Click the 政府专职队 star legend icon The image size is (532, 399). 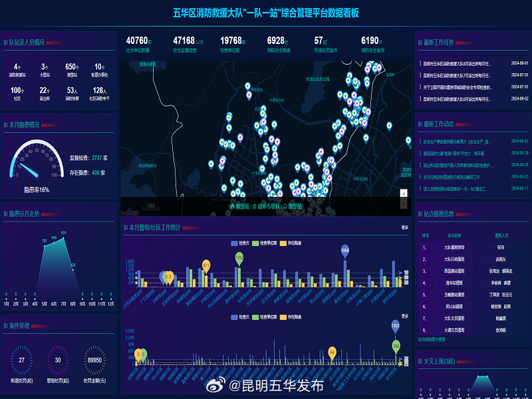254,207
